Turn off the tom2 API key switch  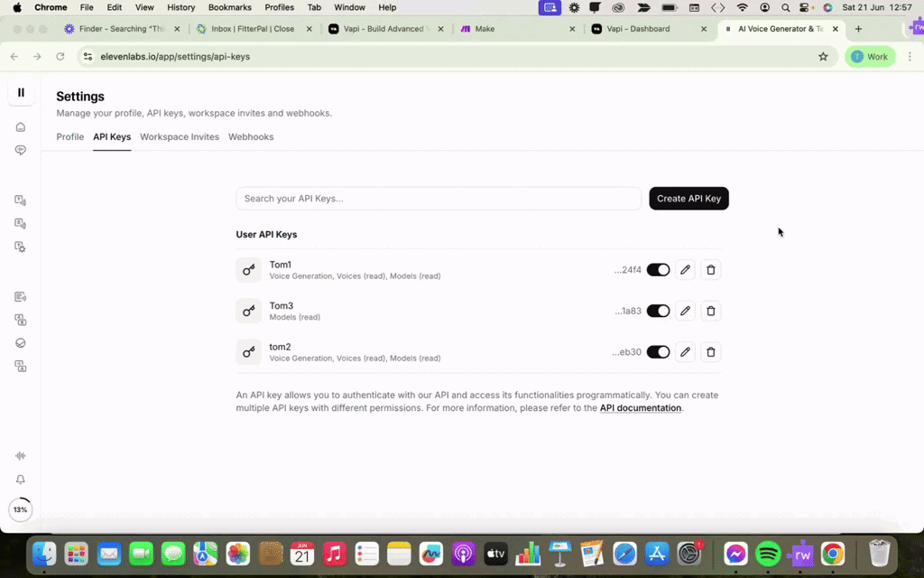658,352
